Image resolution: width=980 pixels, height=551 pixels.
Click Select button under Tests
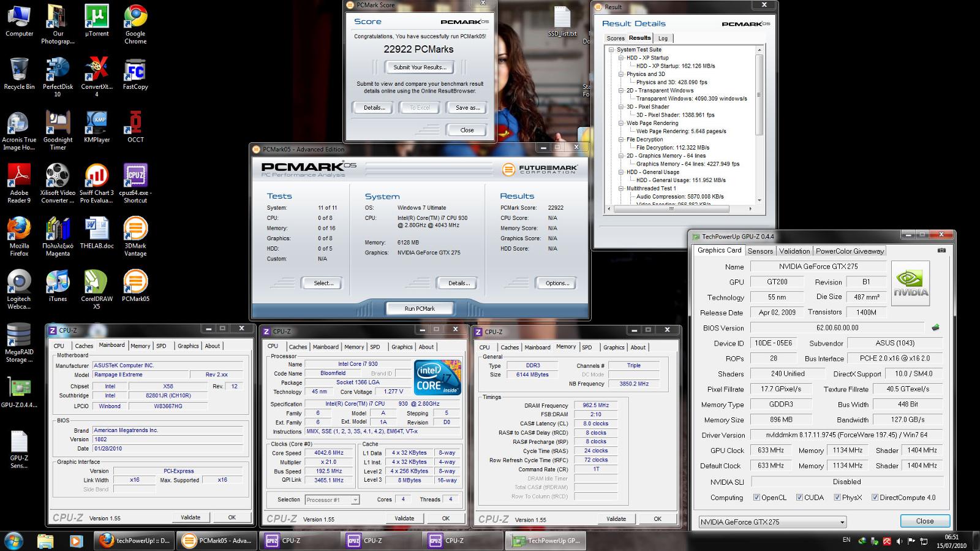[x=323, y=283]
